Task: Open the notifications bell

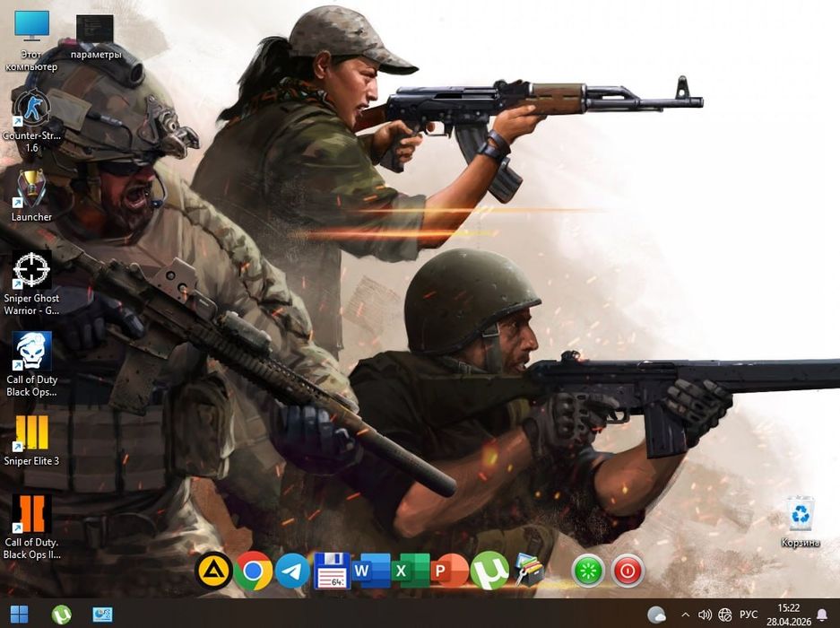Action: coord(822,615)
